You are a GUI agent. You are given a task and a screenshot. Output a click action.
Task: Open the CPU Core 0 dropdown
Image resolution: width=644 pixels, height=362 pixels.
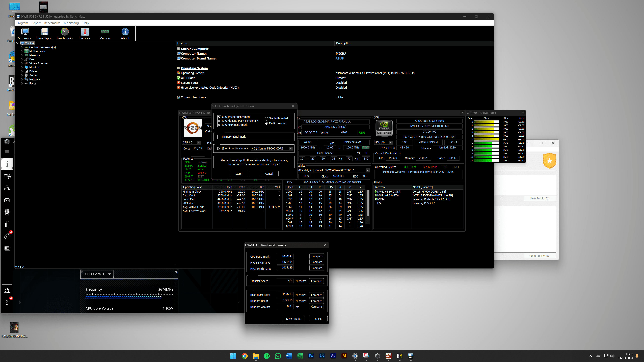point(97,274)
